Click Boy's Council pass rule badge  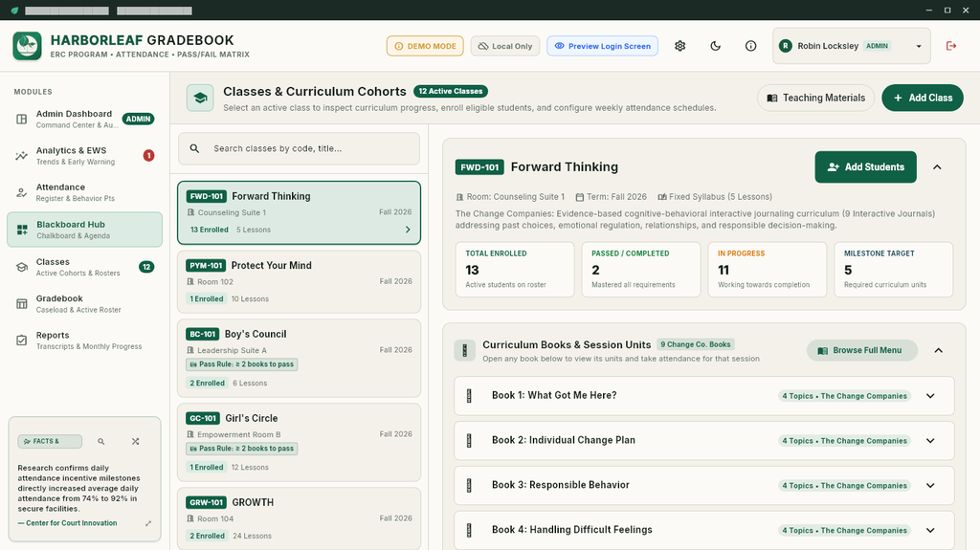click(x=242, y=364)
